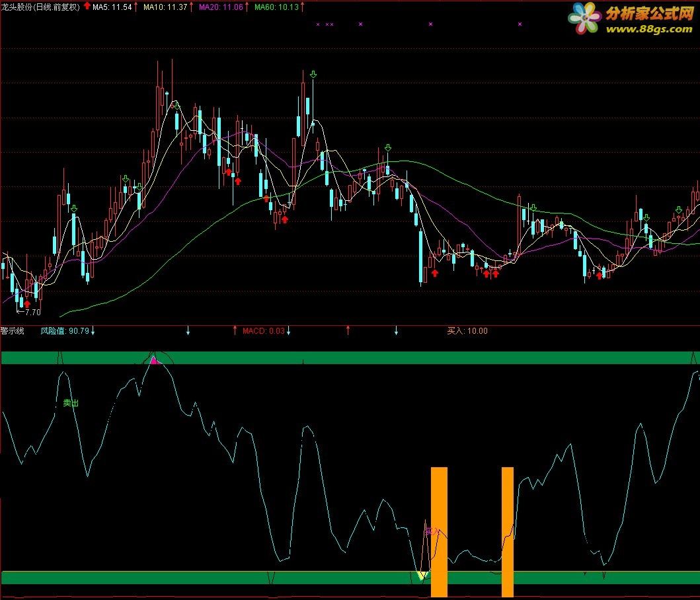Select the MA10: 11.37 indicator label
Screen dimensions: 700x600
pyautogui.click(x=165, y=7)
